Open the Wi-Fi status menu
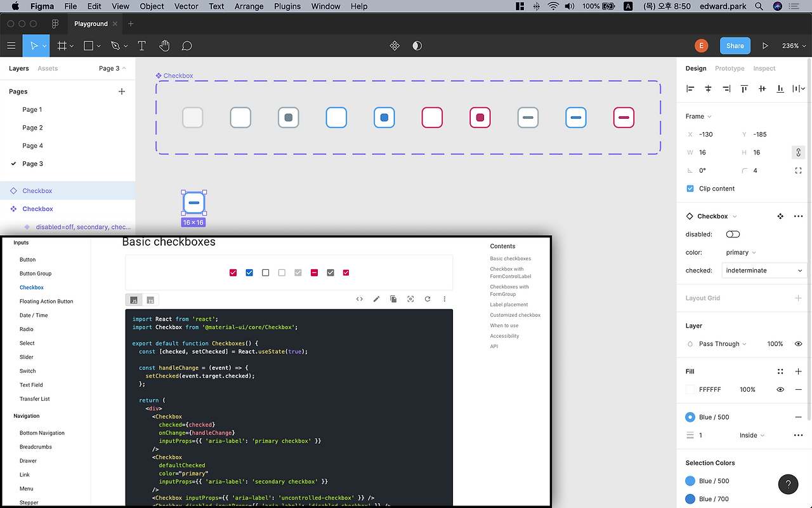 pos(553,6)
